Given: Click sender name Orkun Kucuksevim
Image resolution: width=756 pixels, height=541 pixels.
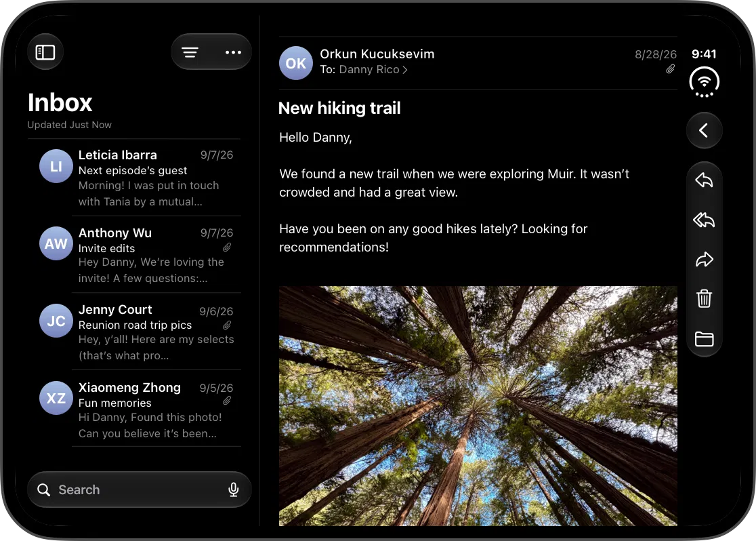Looking at the screenshot, I should point(377,54).
